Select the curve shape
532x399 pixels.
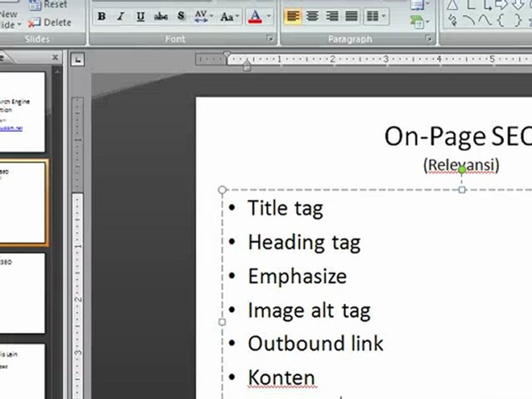pos(485,21)
